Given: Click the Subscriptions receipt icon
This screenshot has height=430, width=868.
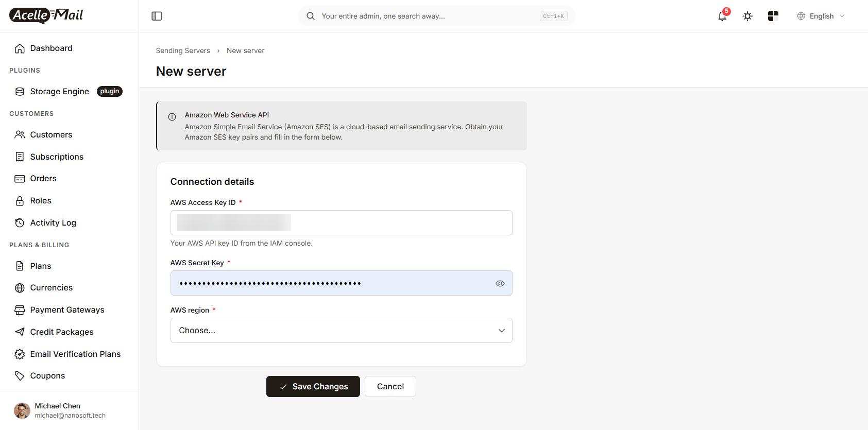Looking at the screenshot, I should [20, 157].
